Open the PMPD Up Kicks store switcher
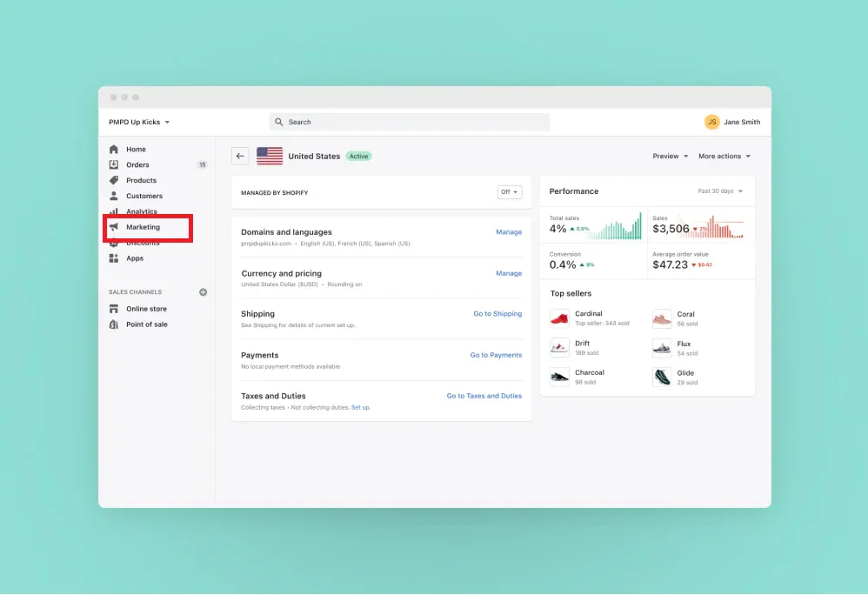The height and width of the screenshot is (595, 868). pos(139,123)
